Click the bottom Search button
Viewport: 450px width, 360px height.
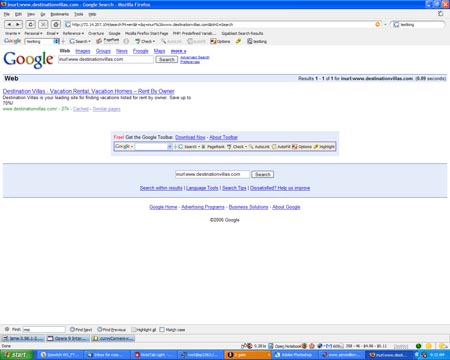coord(263,174)
